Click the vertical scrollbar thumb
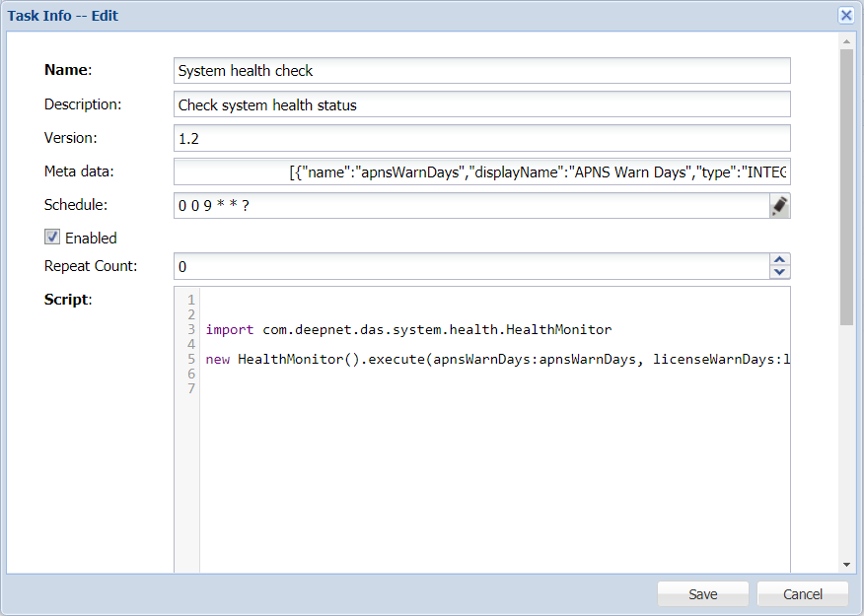Viewport: 864px width, 616px height. (846, 187)
